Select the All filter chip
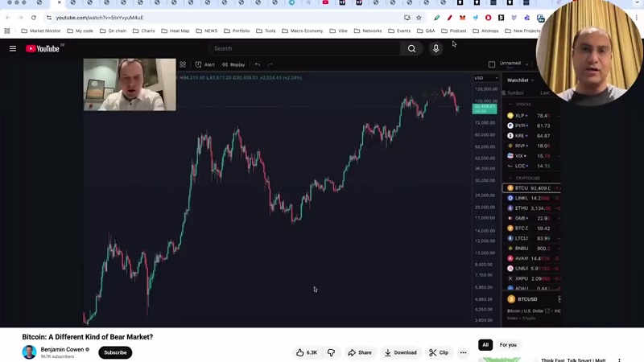This screenshot has height=362, width=644. [485, 345]
